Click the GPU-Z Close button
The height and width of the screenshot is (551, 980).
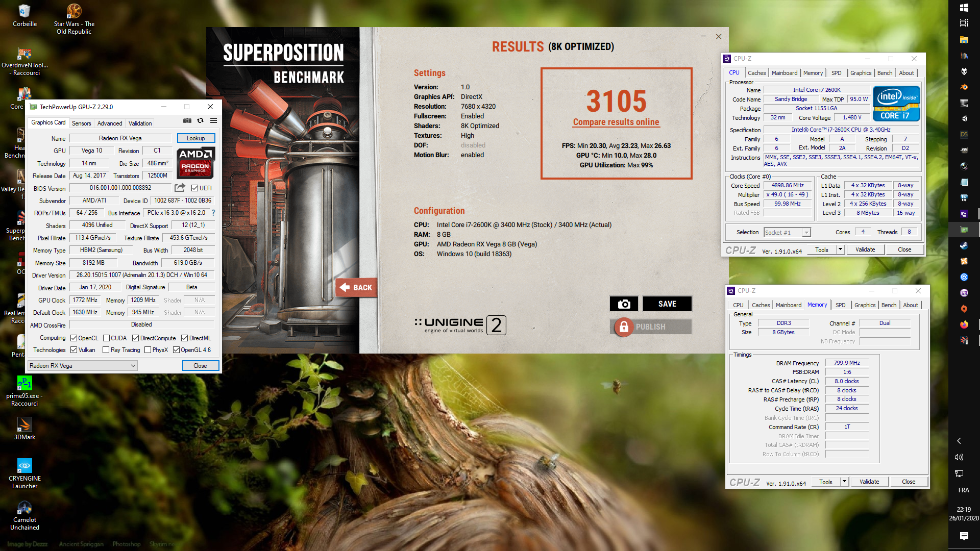[201, 366]
